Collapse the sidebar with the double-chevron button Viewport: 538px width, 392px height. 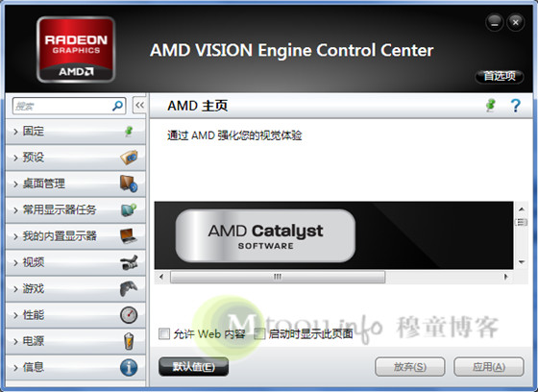tap(139, 105)
